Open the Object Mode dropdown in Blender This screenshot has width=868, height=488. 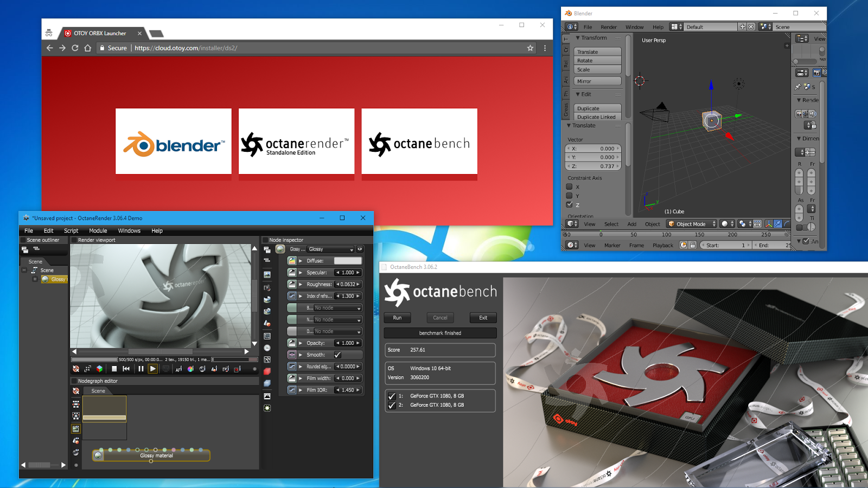pyautogui.click(x=692, y=224)
